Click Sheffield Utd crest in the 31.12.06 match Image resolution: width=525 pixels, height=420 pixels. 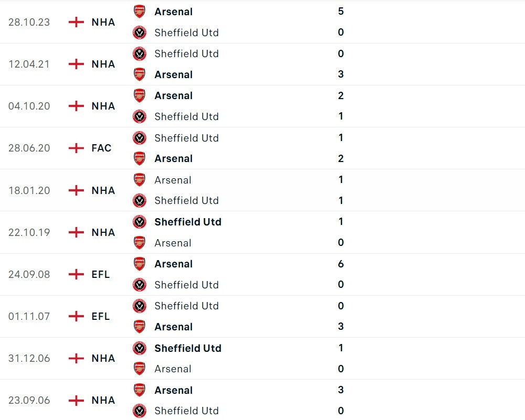(x=139, y=348)
